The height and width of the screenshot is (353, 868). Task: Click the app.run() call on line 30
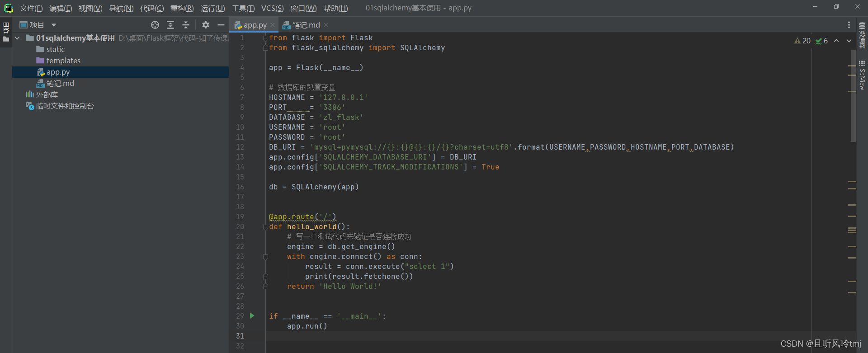tap(307, 326)
